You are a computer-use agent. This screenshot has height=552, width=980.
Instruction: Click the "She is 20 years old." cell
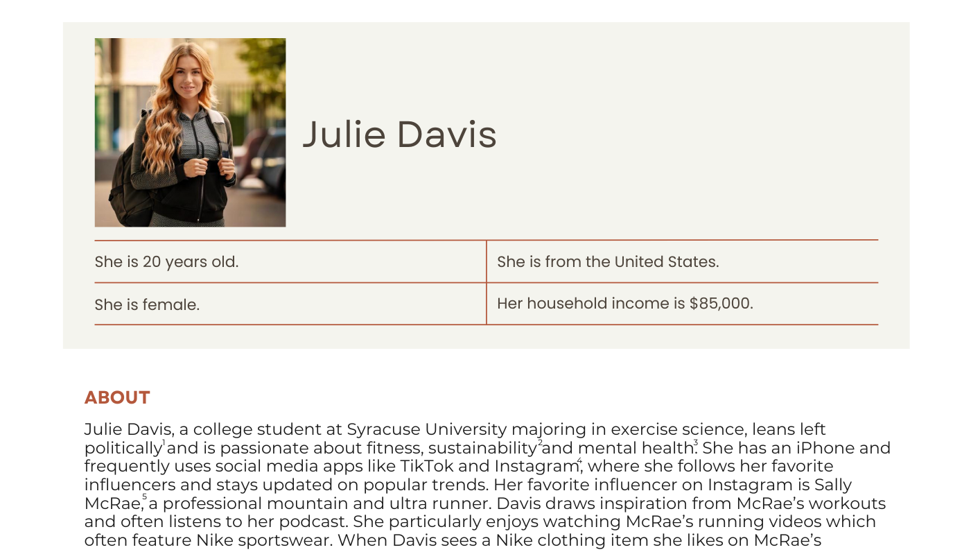coord(290,261)
